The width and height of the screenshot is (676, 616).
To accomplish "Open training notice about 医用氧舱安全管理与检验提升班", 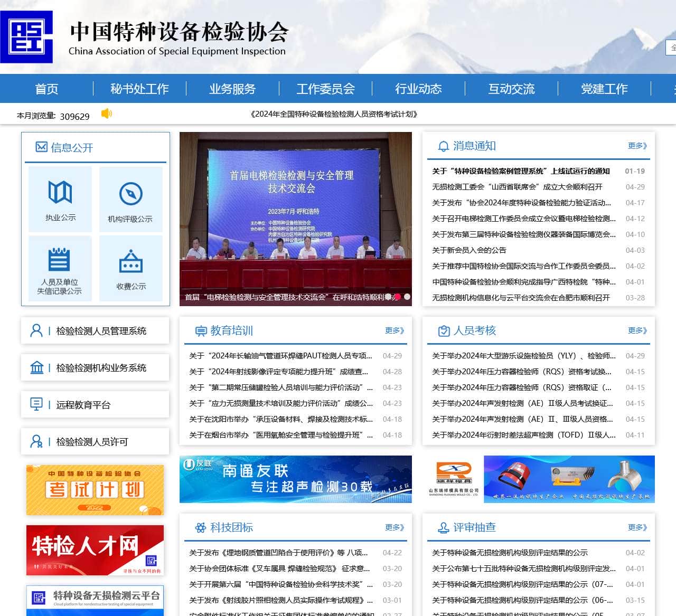I will coord(281,435).
